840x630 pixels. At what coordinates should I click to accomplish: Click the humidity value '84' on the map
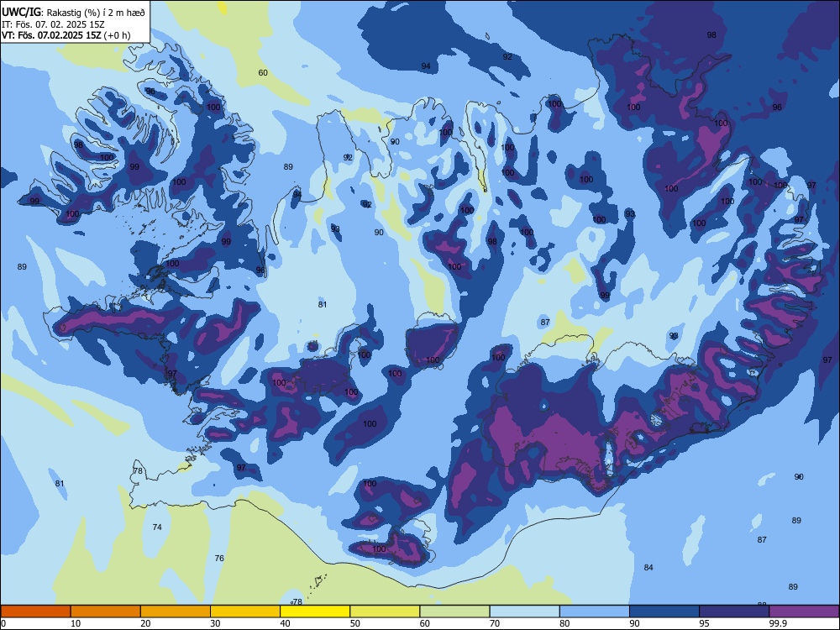pyautogui.click(x=648, y=567)
